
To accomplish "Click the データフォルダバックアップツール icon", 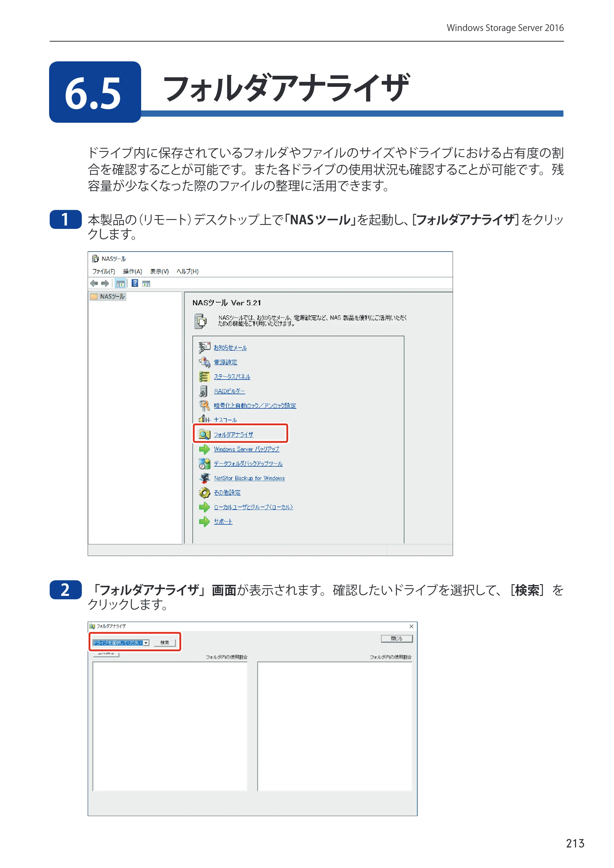I will 204,464.
